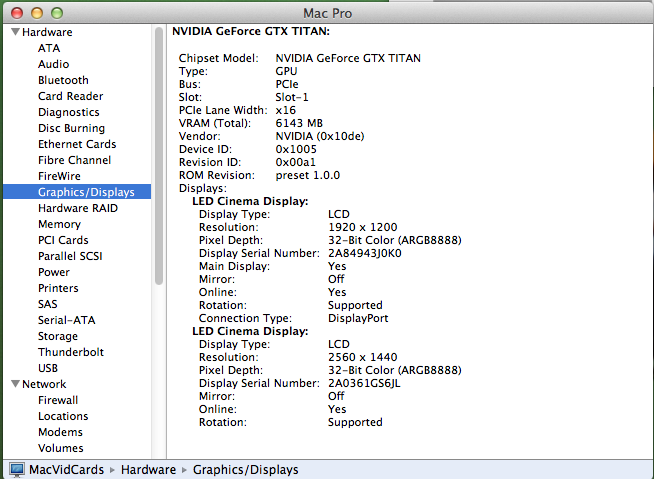Screen dimensions: 654x479
Task: Open FireWire hardware section
Action: [x=59, y=176]
